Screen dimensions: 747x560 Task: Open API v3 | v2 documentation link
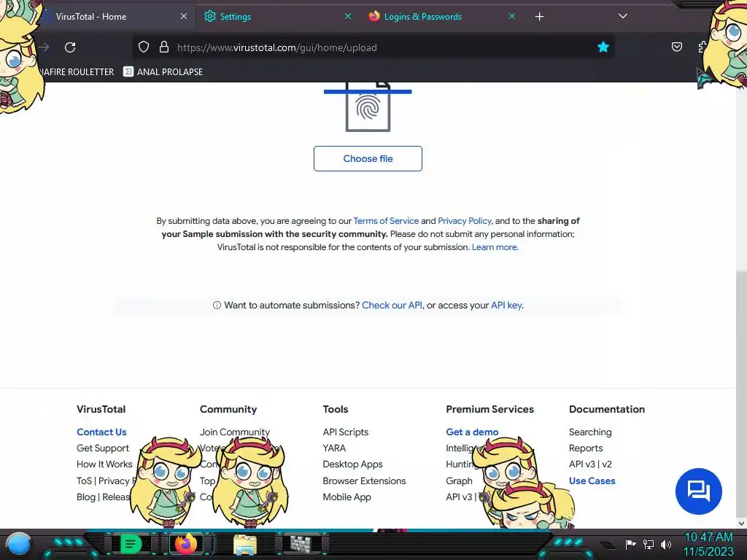pos(590,464)
